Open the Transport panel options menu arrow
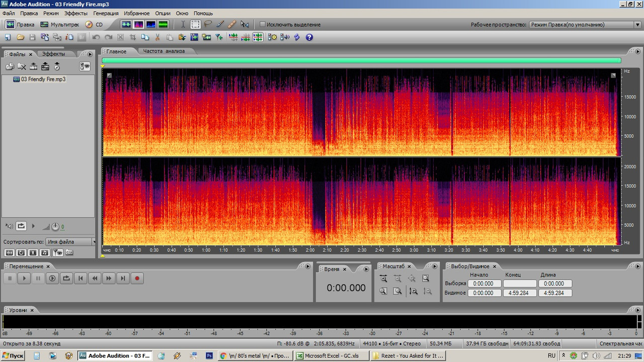This screenshot has height=362, width=644. pos(307,266)
